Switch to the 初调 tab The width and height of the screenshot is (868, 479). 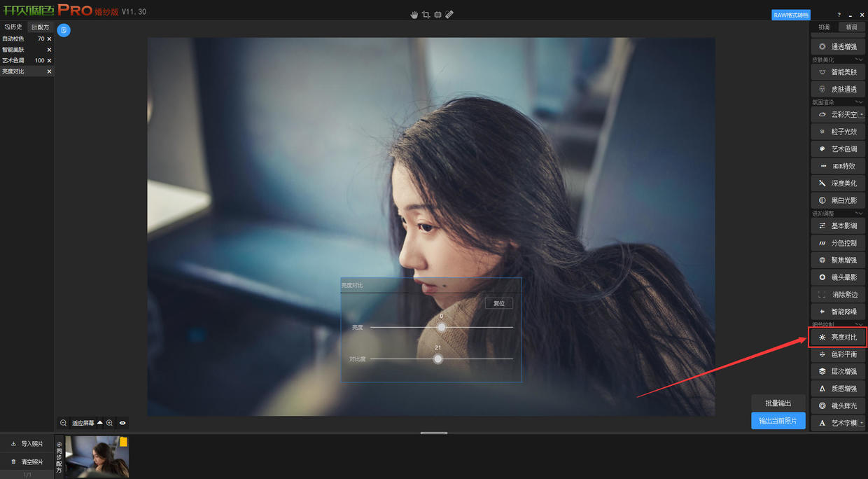[x=824, y=27]
